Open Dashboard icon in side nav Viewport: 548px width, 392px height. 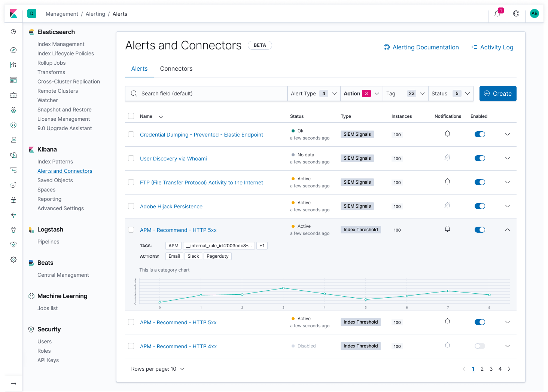tap(13, 80)
